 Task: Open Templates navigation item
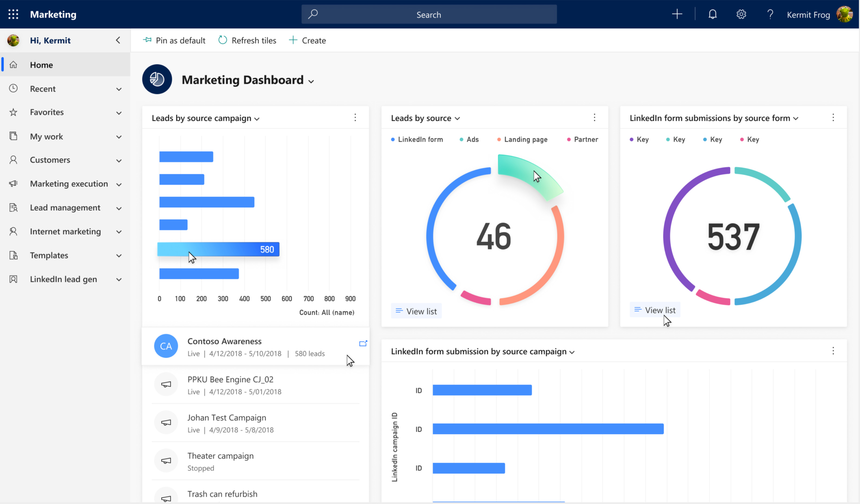[49, 255]
